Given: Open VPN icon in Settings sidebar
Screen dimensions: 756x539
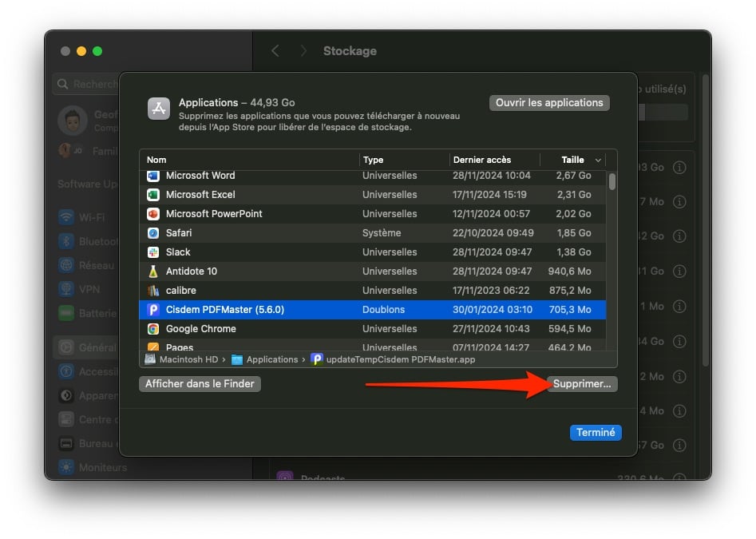Looking at the screenshot, I should point(66,289).
